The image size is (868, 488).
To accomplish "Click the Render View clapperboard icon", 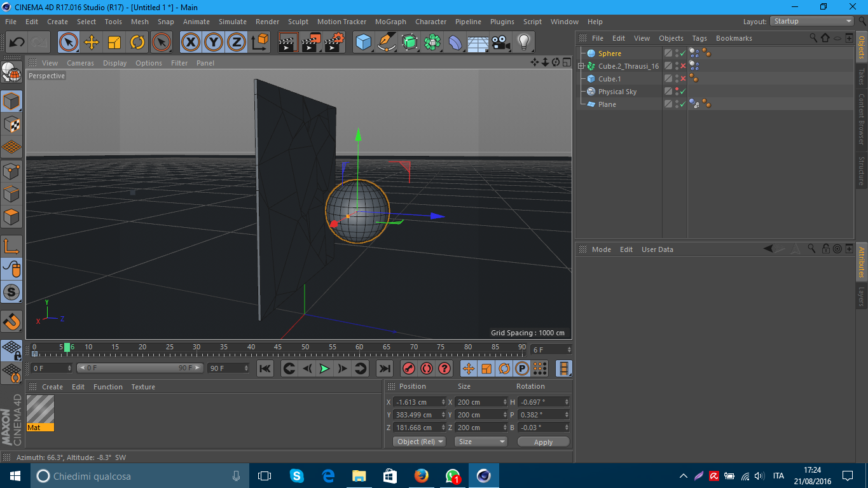I will (x=289, y=43).
